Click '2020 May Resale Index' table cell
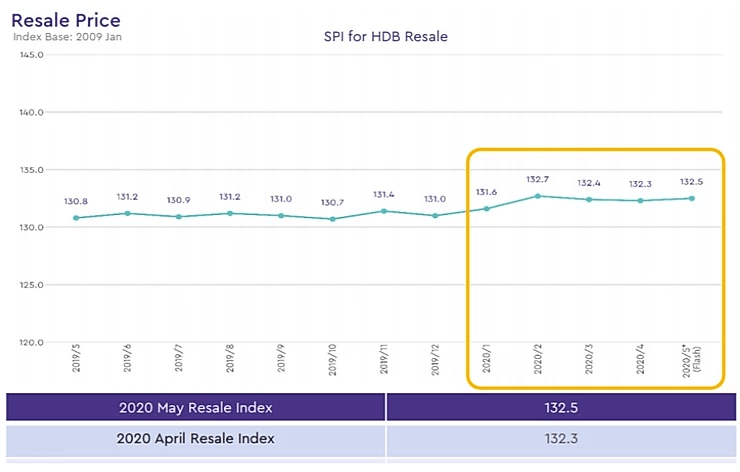 (195, 407)
